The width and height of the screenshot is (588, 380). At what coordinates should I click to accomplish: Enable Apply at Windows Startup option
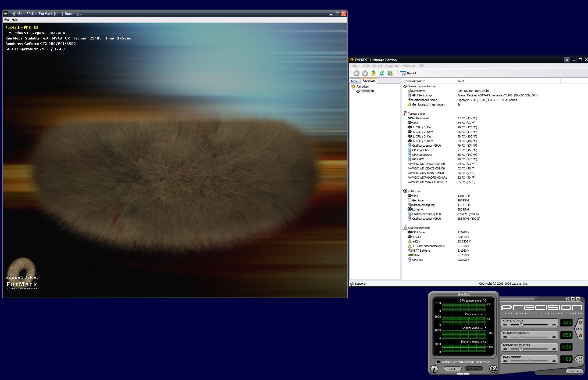click(438, 362)
